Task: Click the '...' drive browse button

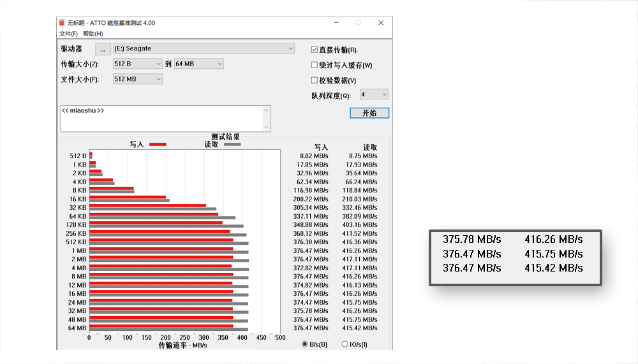Action: pyautogui.click(x=103, y=49)
